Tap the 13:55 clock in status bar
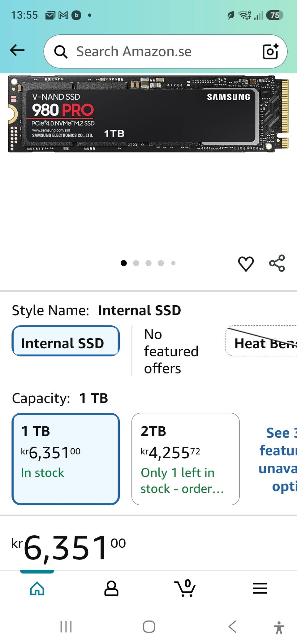Screen dimensions: 297x644 pos(24,15)
